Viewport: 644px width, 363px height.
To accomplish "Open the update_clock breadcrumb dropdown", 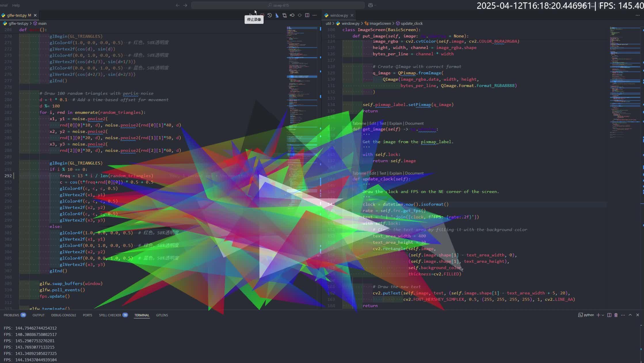I will [411, 23].
